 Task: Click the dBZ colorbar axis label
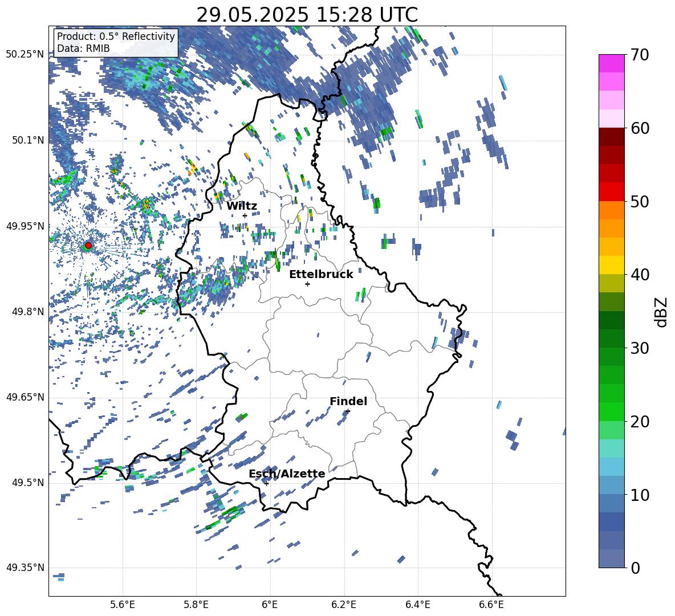(x=661, y=312)
